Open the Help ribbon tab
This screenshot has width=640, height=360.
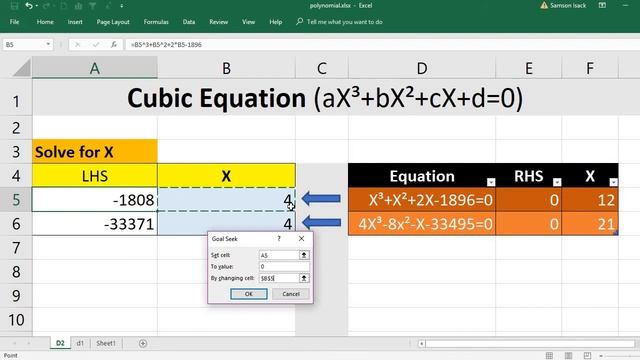[276, 22]
